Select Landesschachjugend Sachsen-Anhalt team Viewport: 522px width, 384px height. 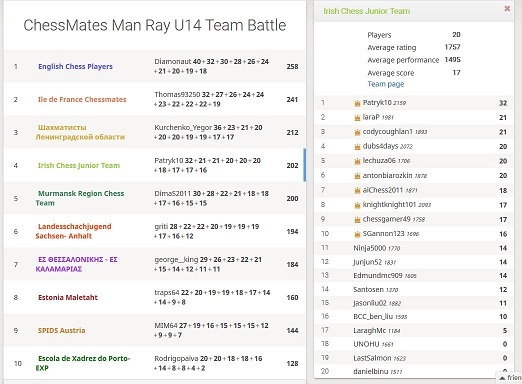(x=73, y=231)
